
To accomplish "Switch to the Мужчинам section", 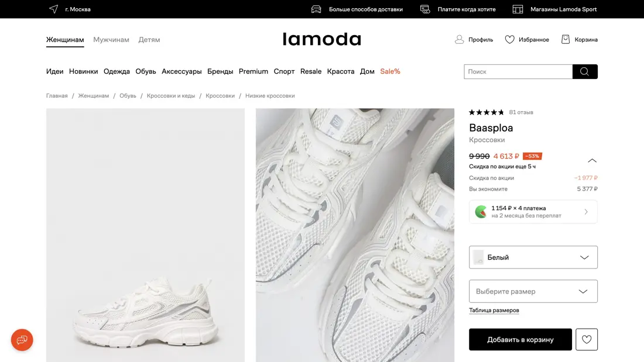I will point(111,39).
